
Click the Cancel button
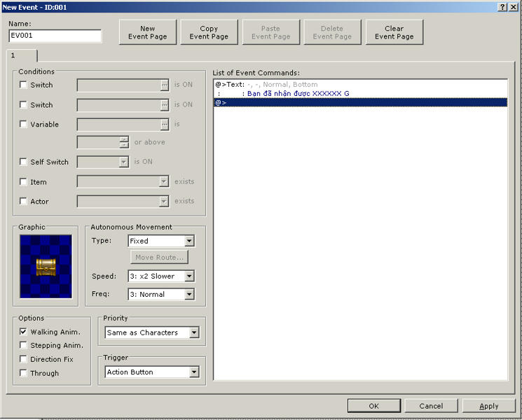[x=431, y=406]
